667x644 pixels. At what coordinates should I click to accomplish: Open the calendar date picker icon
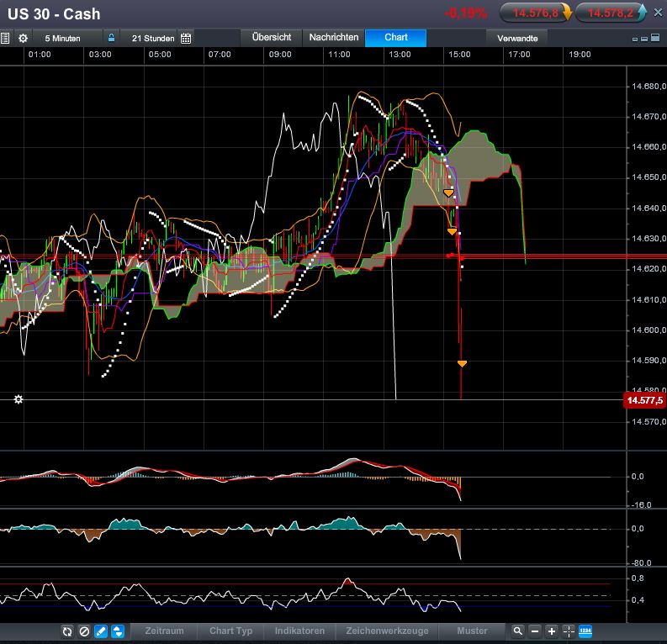point(186,38)
